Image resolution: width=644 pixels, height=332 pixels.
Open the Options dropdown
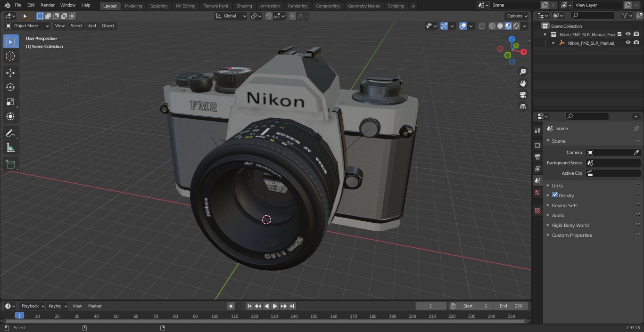pos(517,16)
